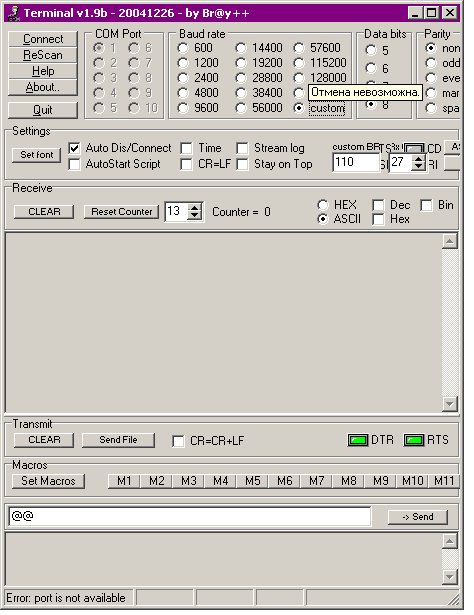Viewport: 474px width, 615px height.
Task: Clear the Transmit area with CLEAR
Action: pos(44,440)
